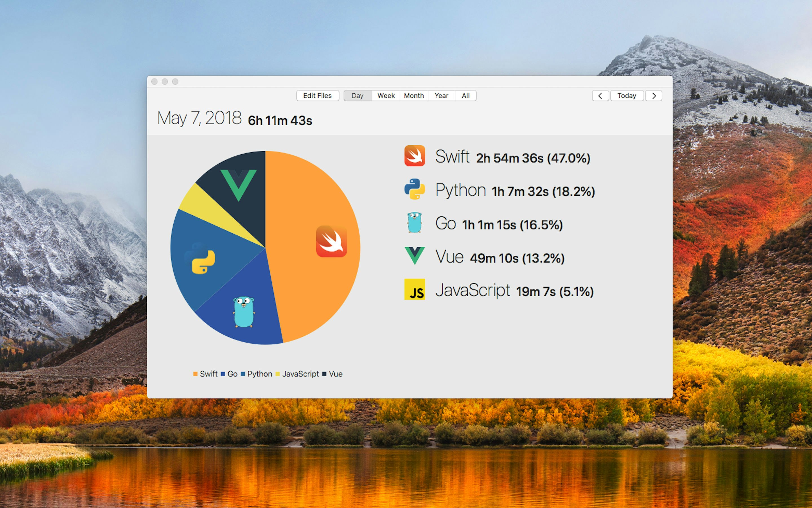This screenshot has width=812, height=508.
Task: Click the yellow JavaScript legend swatch
Action: coord(277,374)
